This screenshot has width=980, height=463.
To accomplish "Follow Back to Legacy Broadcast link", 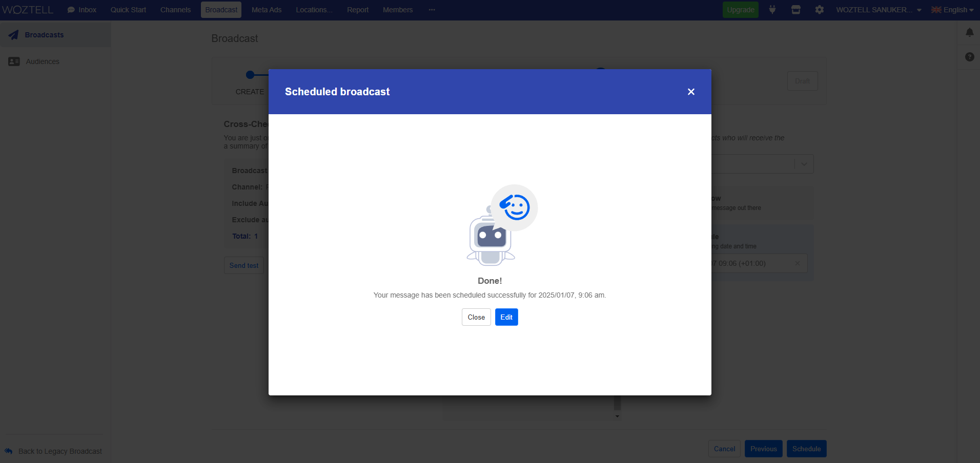I will tap(60, 451).
